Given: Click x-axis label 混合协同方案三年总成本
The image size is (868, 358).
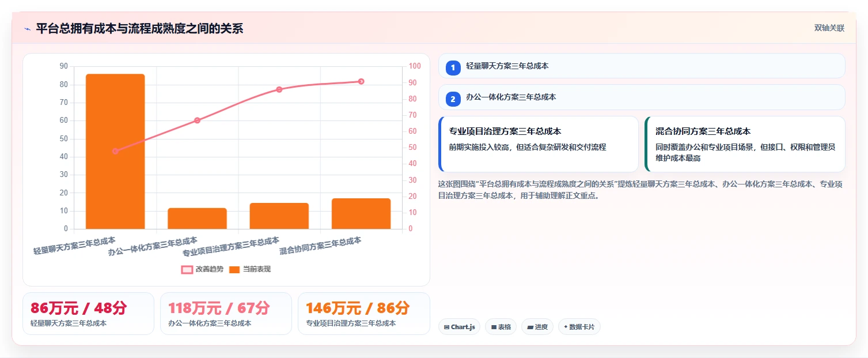Looking at the screenshot, I should (x=320, y=246).
